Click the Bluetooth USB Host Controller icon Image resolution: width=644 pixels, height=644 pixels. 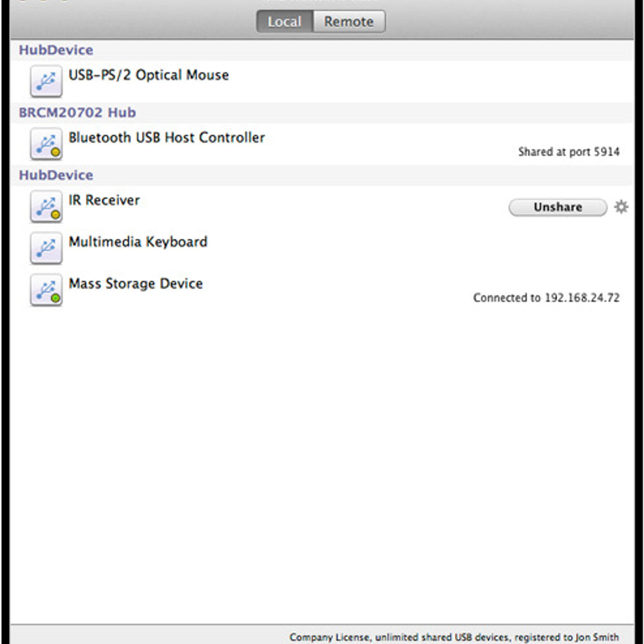click(x=46, y=144)
